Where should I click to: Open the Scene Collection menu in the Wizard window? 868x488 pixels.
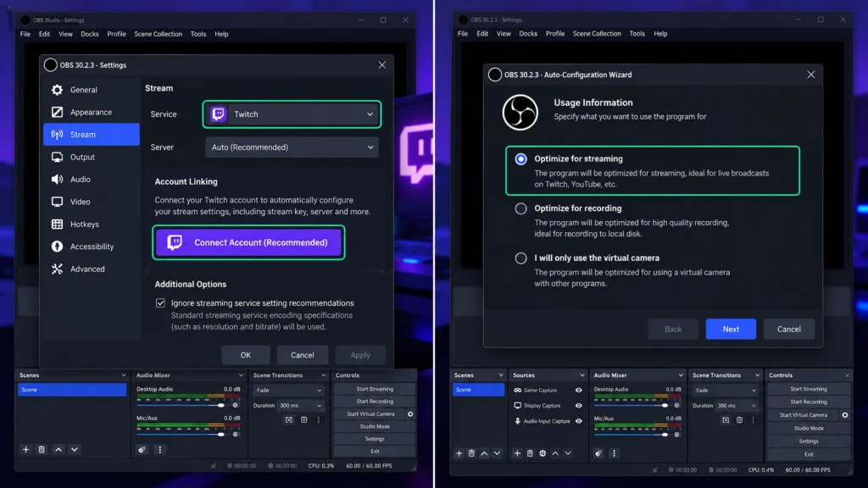click(597, 34)
